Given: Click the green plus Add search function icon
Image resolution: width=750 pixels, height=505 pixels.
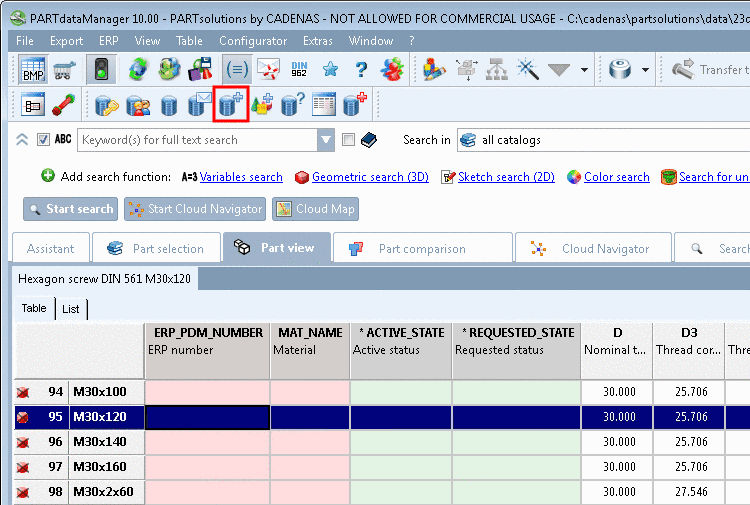Looking at the screenshot, I should (x=48, y=176).
